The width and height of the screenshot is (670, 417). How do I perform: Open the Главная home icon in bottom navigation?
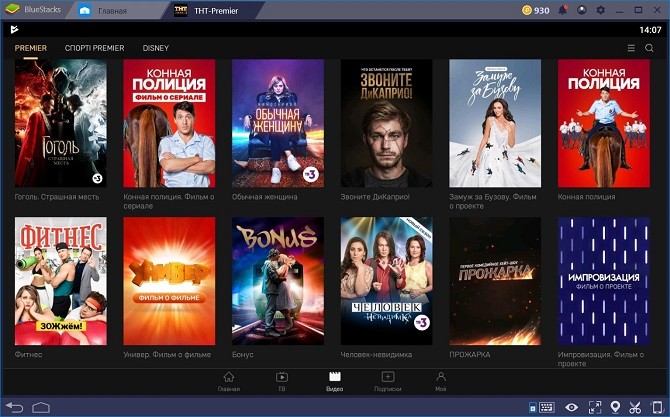click(x=229, y=382)
